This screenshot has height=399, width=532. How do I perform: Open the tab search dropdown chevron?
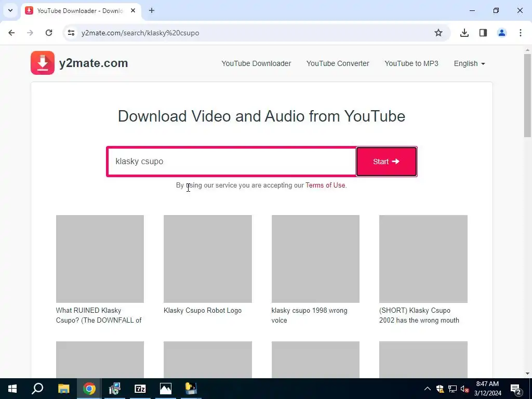point(10,10)
